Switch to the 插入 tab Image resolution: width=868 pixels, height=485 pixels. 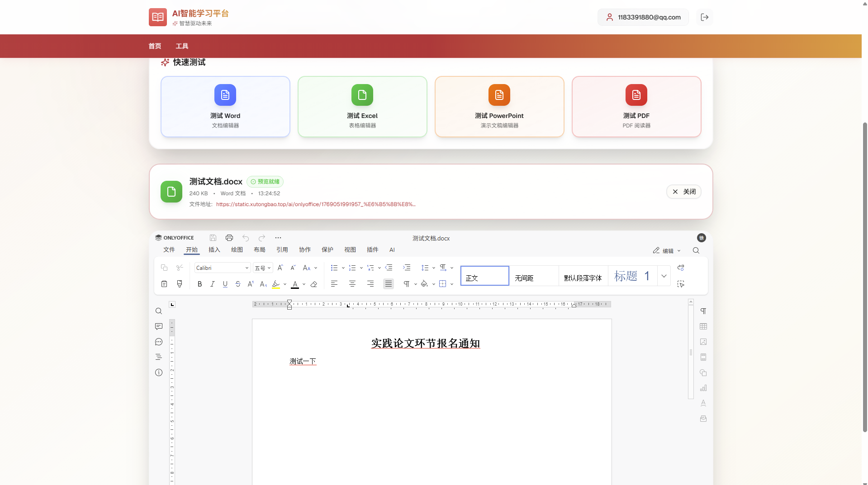[214, 250]
